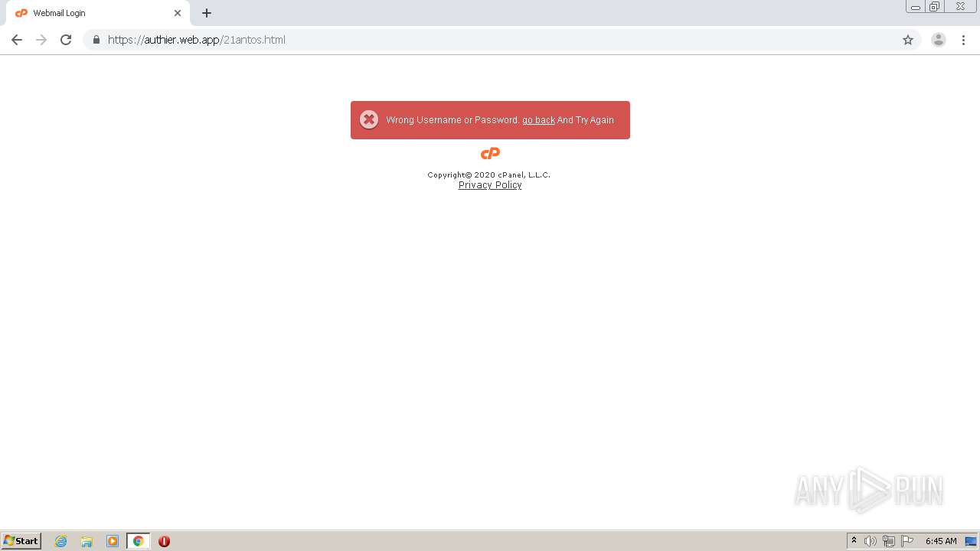Open a new tab with the plus button
This screenshot has height=551, width=980.
(207, 13)
